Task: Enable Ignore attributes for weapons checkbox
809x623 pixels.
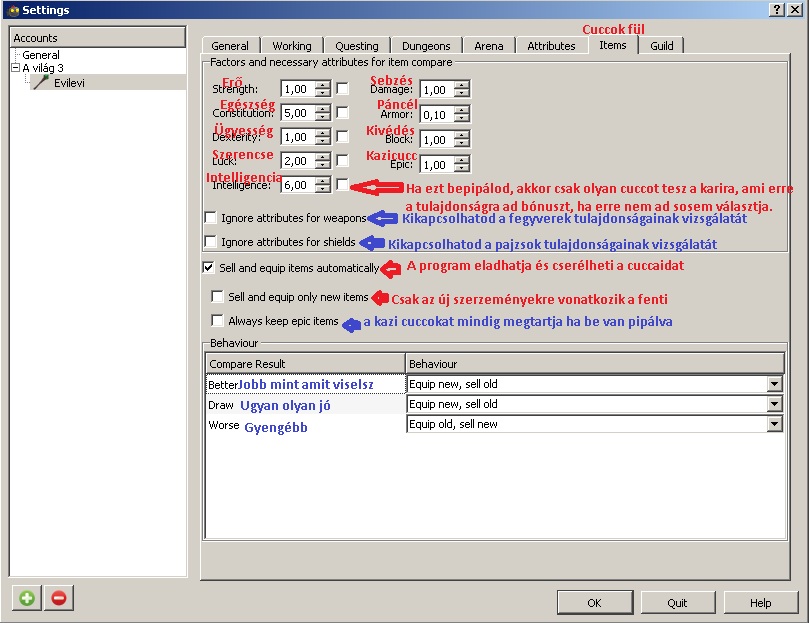Action: tap(211, 217)
